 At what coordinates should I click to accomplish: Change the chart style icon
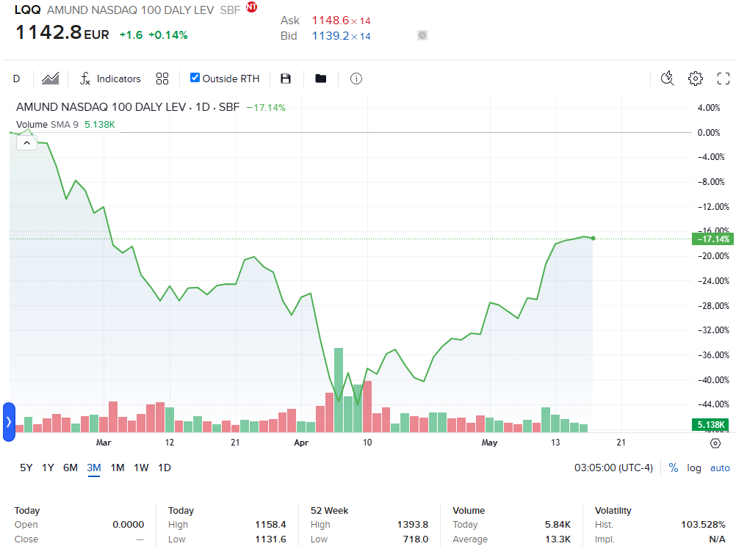(50, 79)
